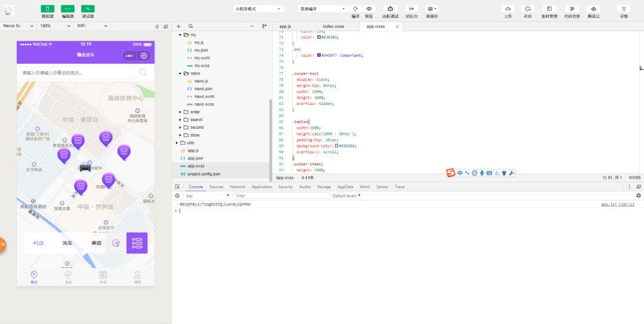Select the 美容 button in the simulator
644x324 pixels.
point(97,243)
